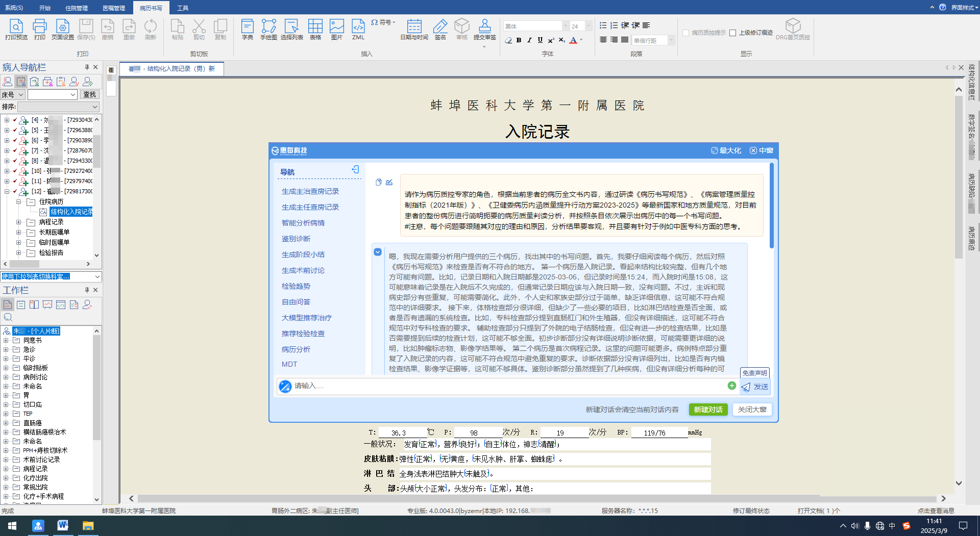Click the 查找 search button
980x536 pixels.
89,95
